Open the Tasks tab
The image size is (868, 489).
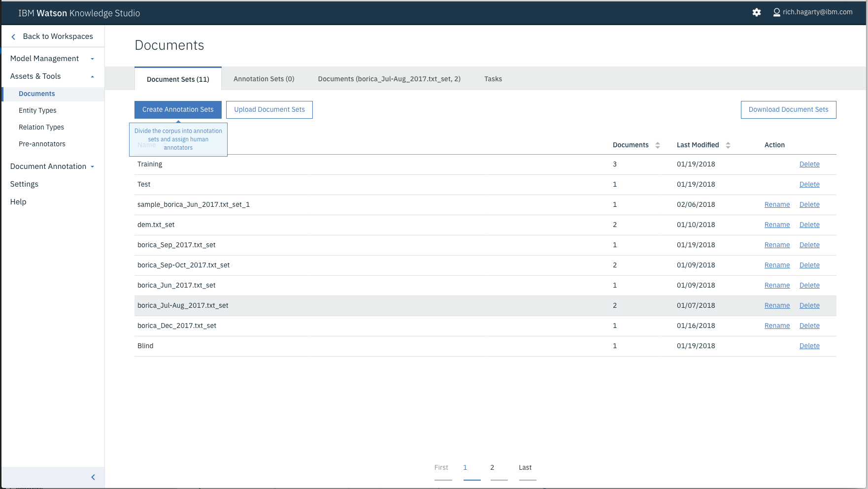493,79
